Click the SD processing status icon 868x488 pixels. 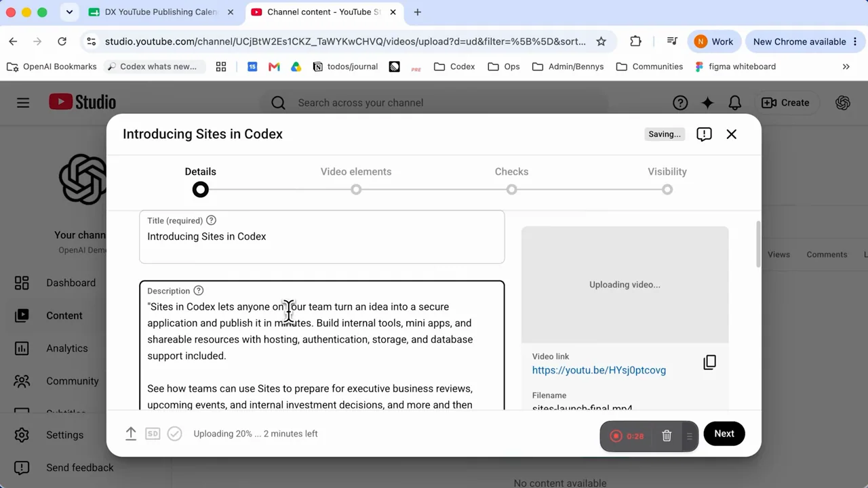coord(153,434)
